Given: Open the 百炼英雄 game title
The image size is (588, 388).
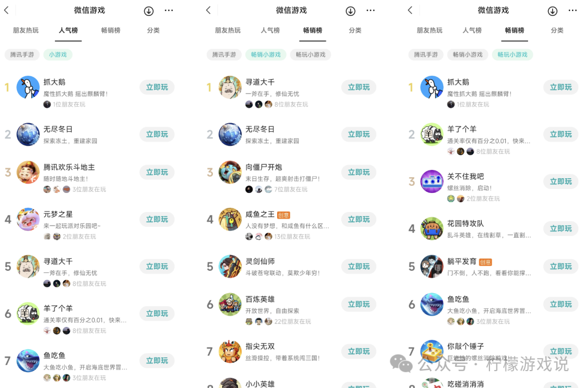Looking at the screenshot, I should click(x=260, y=299).
